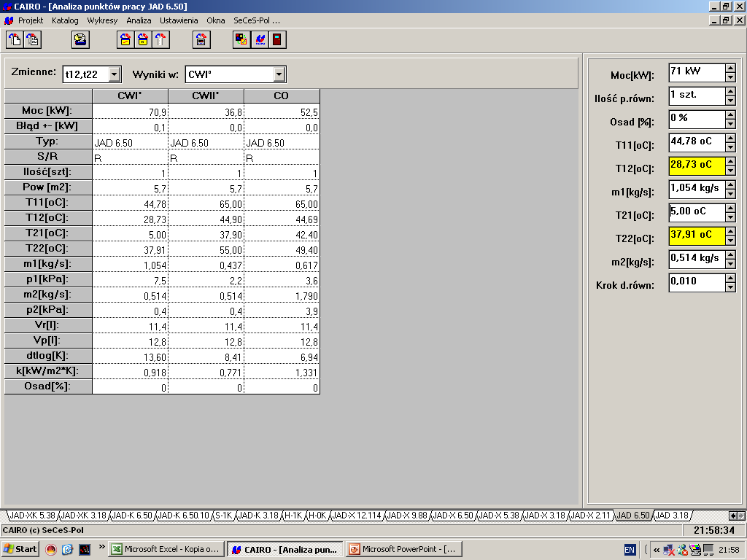Select the CWII* column header
Viewport: 747px width, 560px height.
tap(206, 96)
